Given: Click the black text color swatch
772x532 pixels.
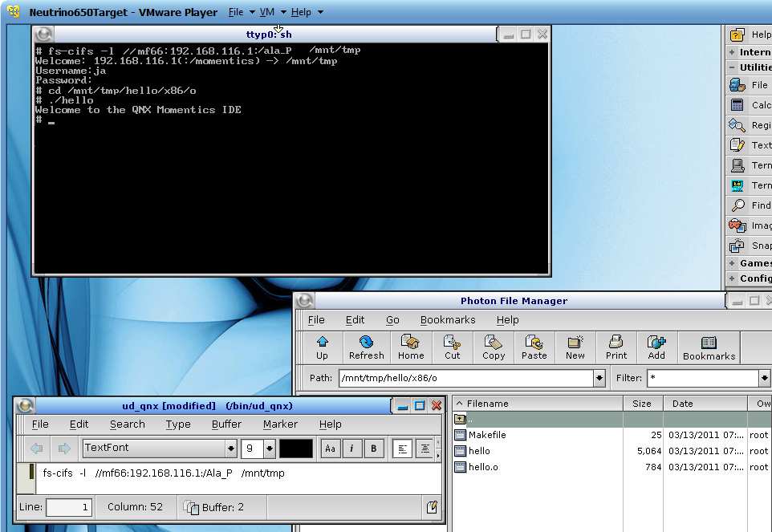Looking at the screenshot, I should pyautogui.click(x=295, y=449).
